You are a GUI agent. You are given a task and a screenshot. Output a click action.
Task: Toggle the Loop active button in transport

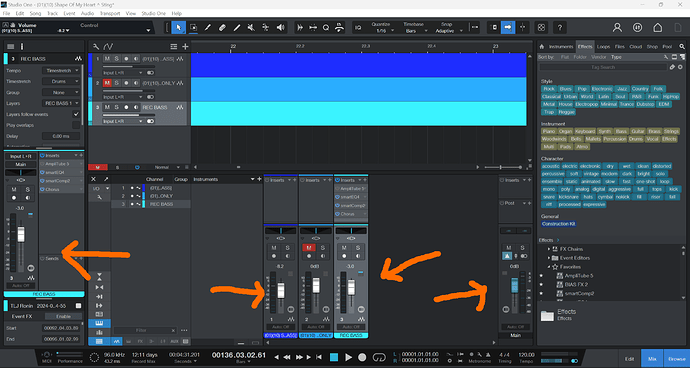coord(379,357)
